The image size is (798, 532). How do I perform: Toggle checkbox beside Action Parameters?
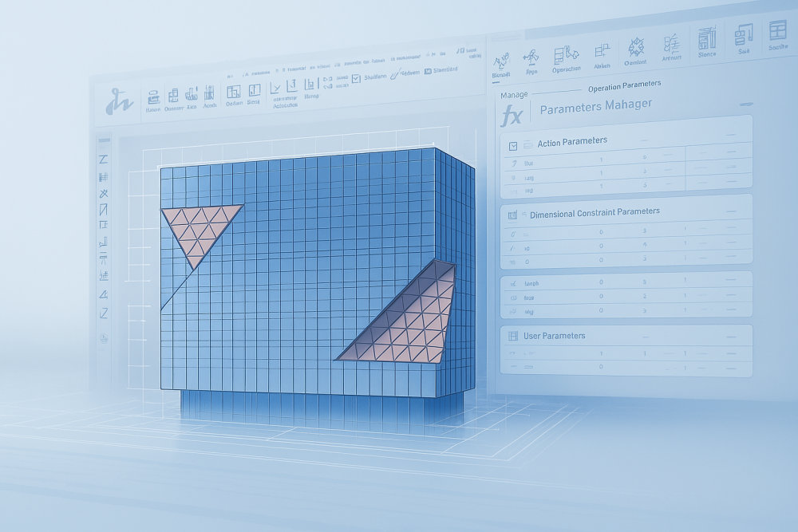[x=513, y=144]
